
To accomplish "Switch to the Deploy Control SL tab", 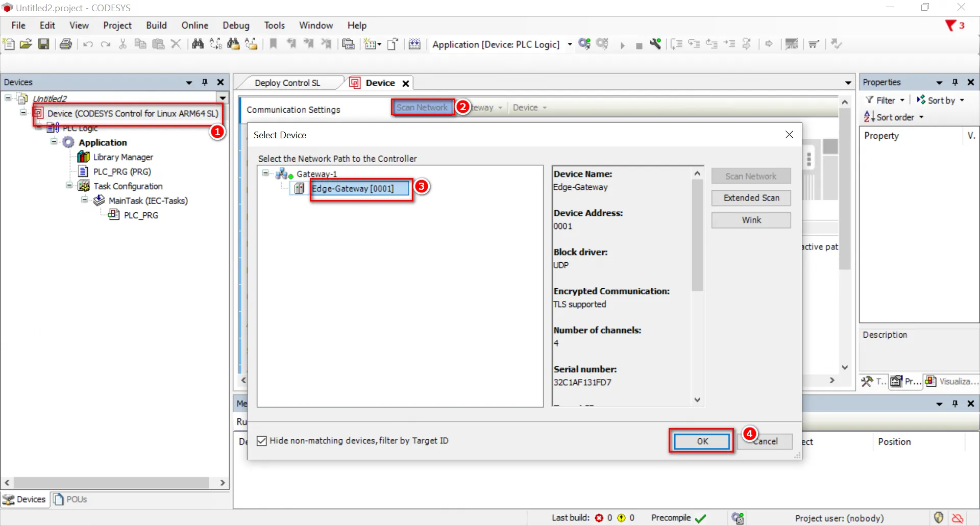I will tap(287, 83).
